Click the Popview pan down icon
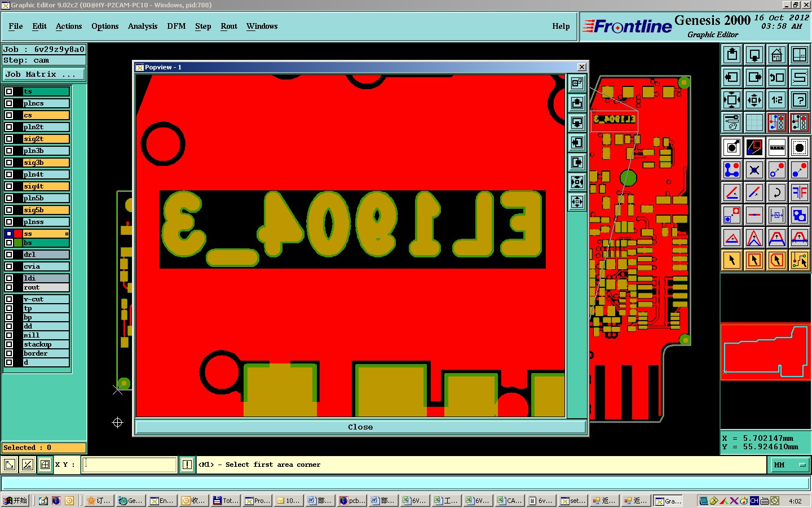Screen dimensions: 812x508 point(577,123)
